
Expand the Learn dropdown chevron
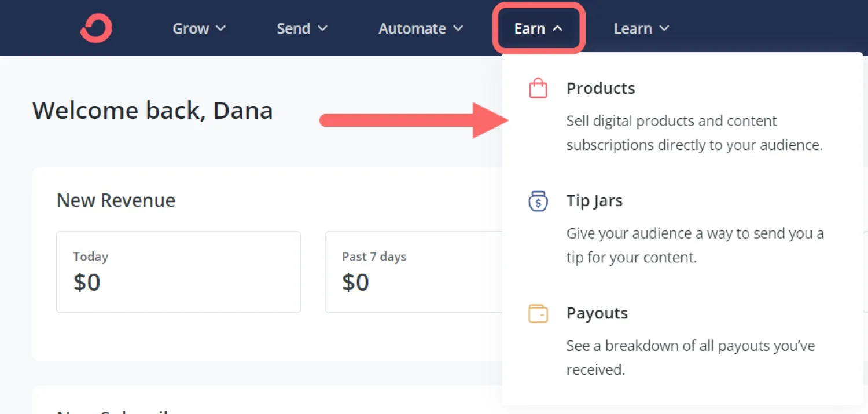pos(664,28)
